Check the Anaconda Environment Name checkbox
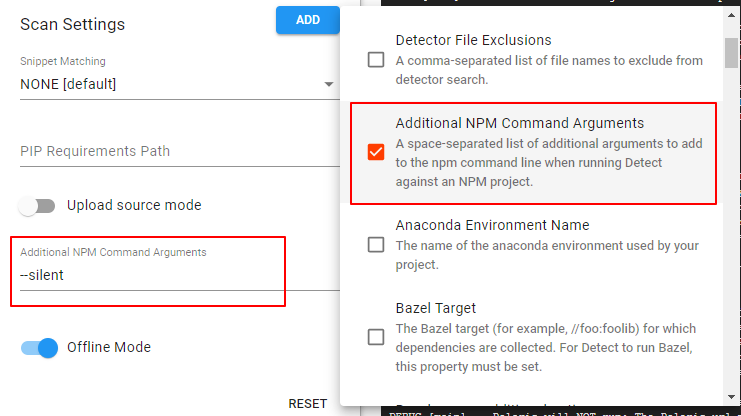The height and width of the screenshot is (416, 741). (376, 245)
